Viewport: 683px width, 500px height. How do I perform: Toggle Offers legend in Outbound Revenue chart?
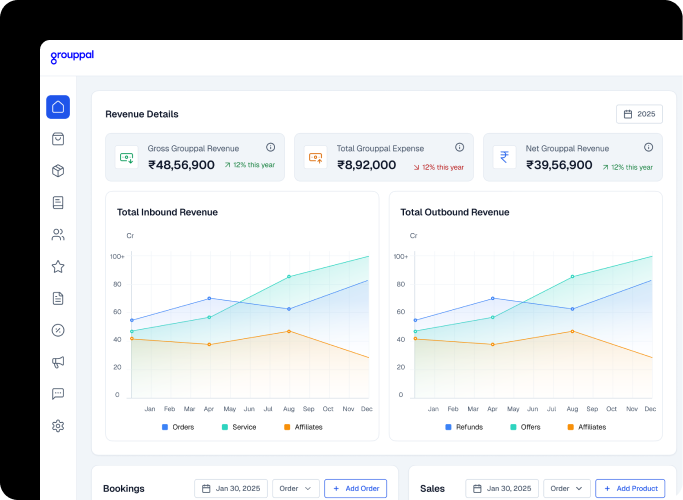[x=525, y=427]
